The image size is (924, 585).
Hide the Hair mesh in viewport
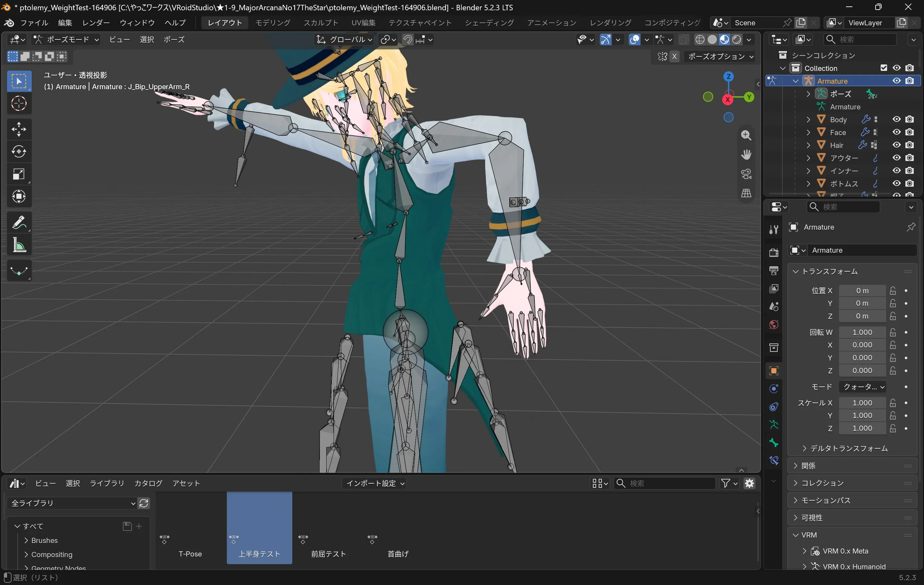tap(896, 145)
